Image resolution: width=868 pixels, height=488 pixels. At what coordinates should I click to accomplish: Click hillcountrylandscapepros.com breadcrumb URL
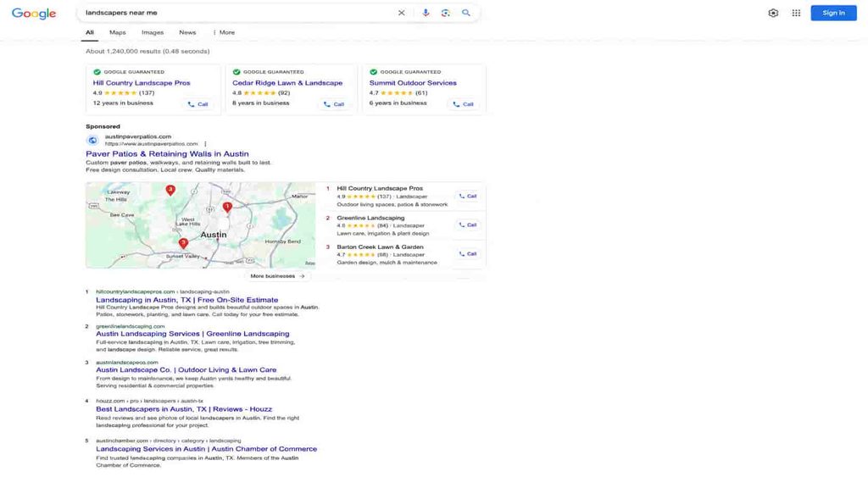162,291
